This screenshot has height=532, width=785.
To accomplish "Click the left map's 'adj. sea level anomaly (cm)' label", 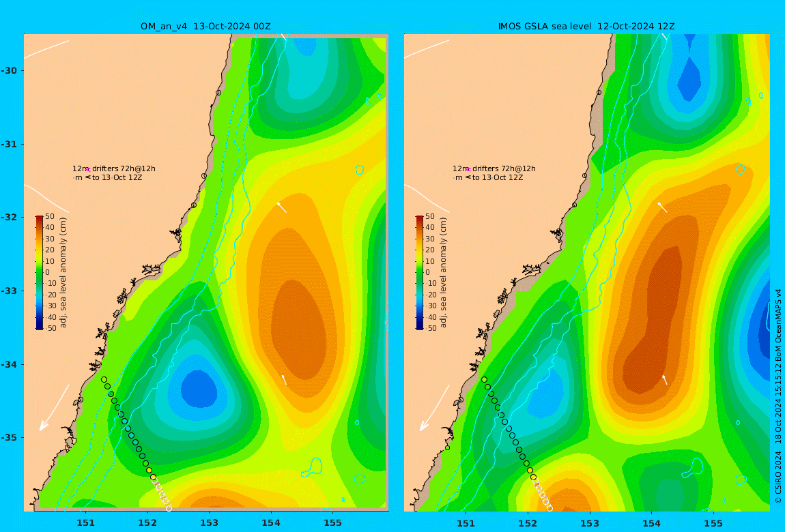I will tap(63, 273).
